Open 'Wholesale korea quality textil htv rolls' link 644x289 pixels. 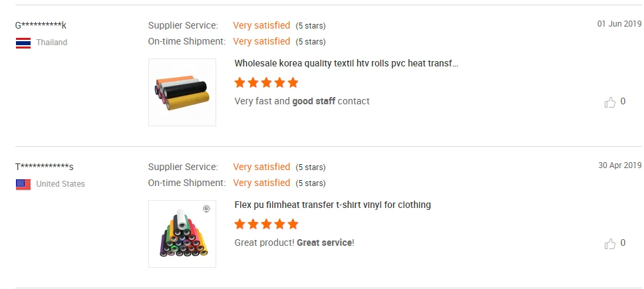pos(346,63)
